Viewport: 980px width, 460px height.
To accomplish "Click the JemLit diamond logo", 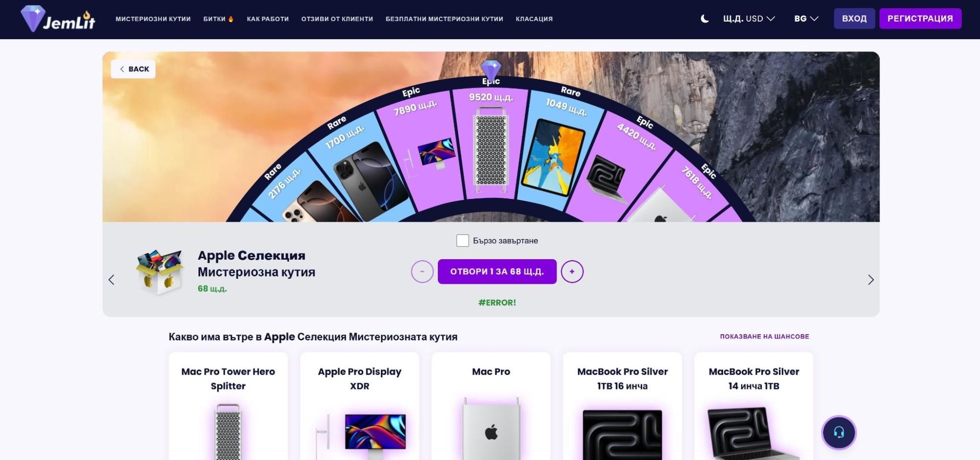I will click(58, 19).
